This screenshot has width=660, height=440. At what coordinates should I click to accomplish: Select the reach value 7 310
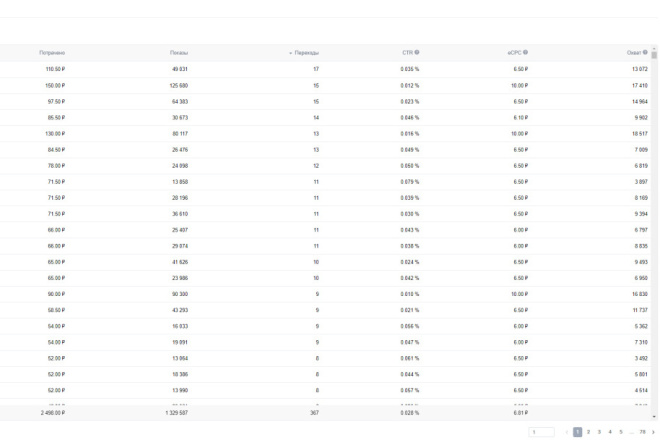tap(641, 342)
